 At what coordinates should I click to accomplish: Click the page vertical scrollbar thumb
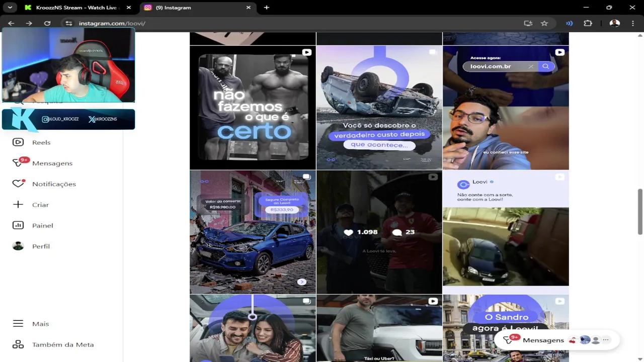[640, 212]
